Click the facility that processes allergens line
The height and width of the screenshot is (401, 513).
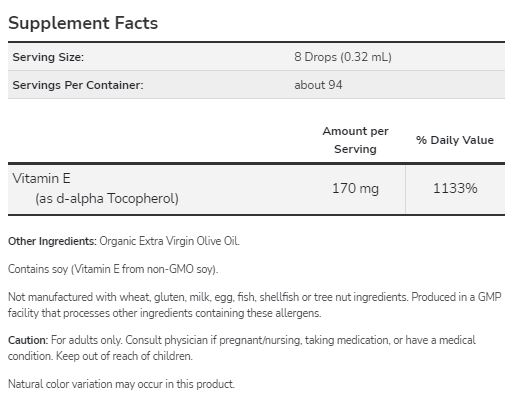(x=165, y=313)
